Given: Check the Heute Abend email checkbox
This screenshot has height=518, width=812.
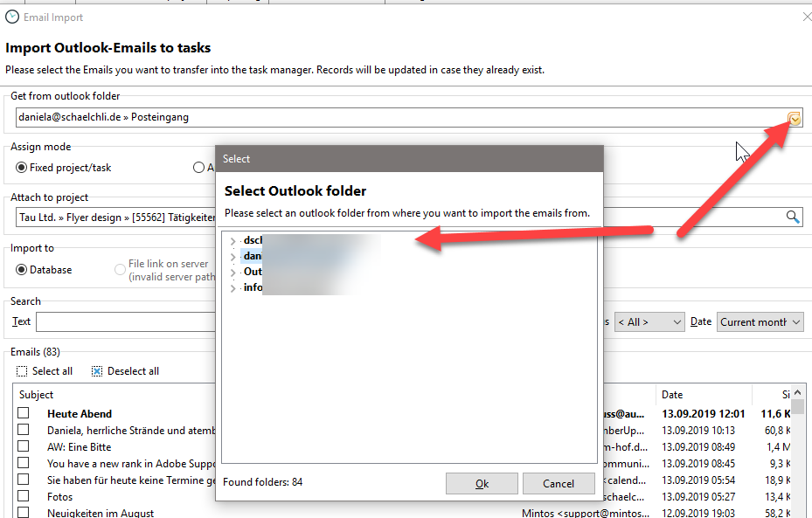Looking at the screenshot, I should tap(24, 413).
